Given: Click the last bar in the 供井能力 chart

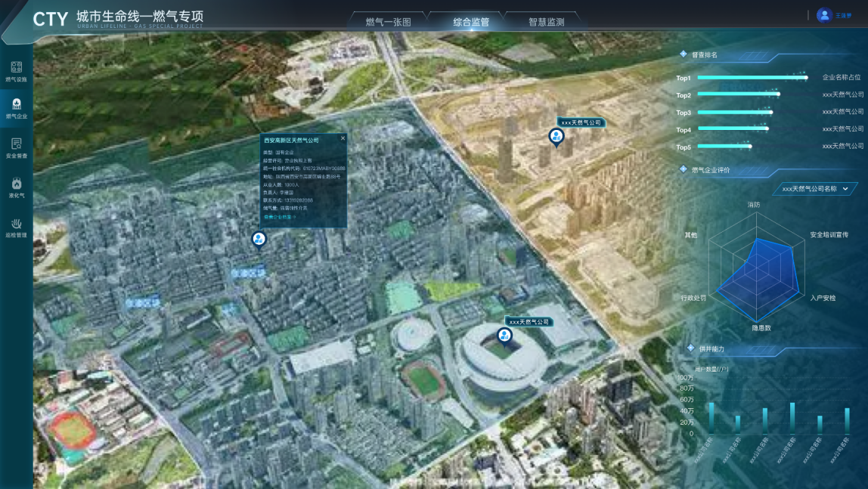Looking at the screenshot, I should point(847,421).
